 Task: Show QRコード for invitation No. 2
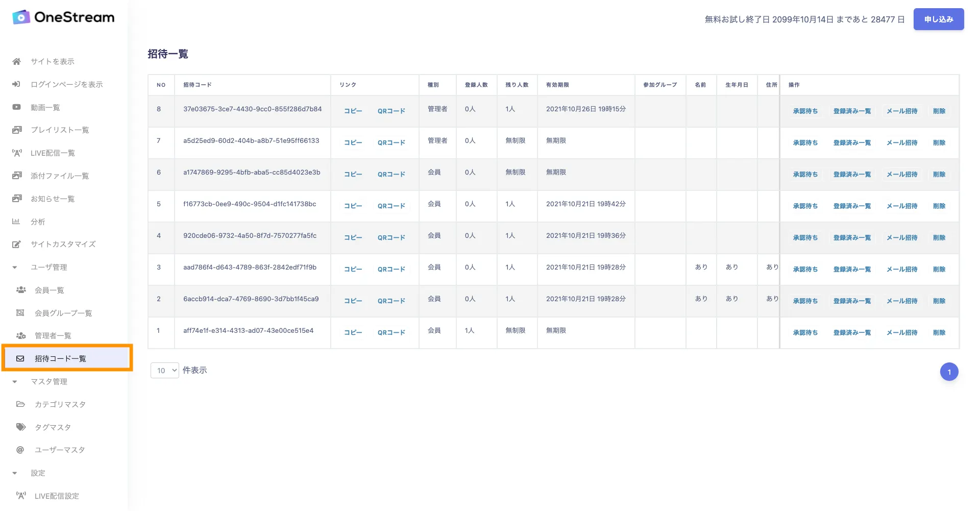[x=391, y=301]
